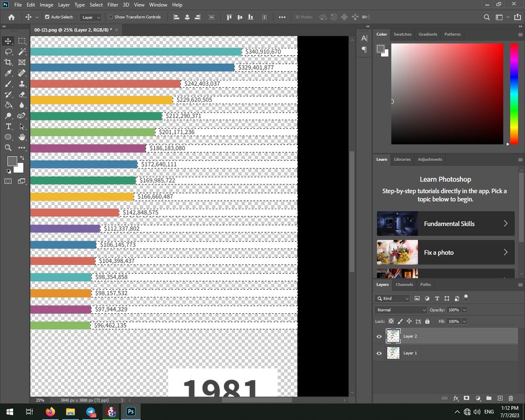525x420 pixels.
Task: Open the Fix a photo tutorial
Action: [445, 252]
